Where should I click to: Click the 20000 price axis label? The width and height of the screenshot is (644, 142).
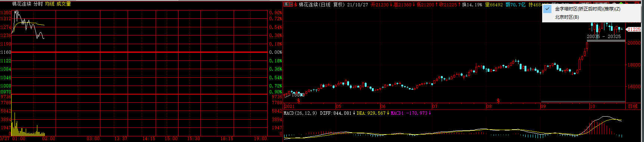coord(634,43)
